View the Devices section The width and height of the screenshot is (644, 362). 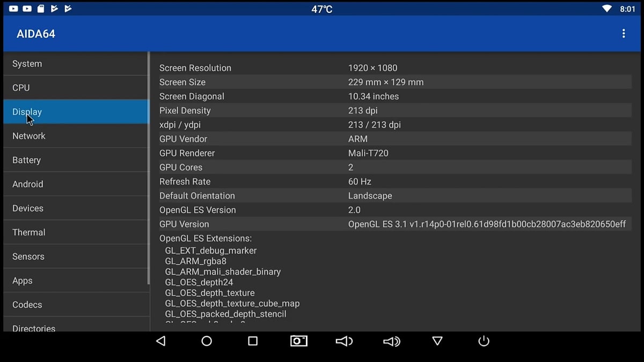(76, 208)
